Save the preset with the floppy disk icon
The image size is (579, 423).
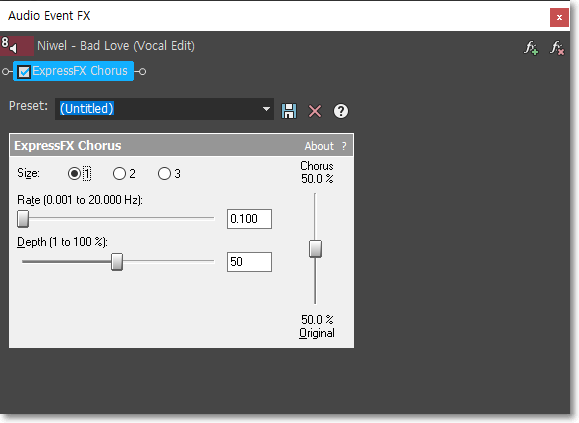point(289,111)
